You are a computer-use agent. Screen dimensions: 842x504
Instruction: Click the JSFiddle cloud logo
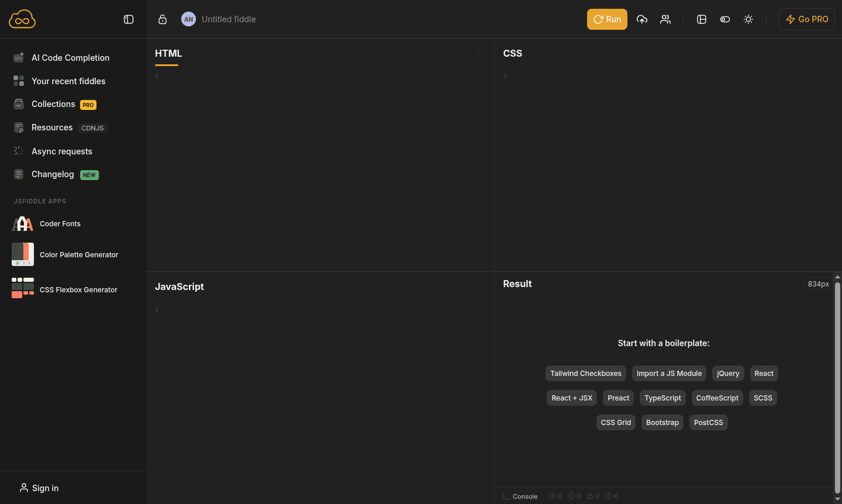pyautogui.click(x=22, y=19)
